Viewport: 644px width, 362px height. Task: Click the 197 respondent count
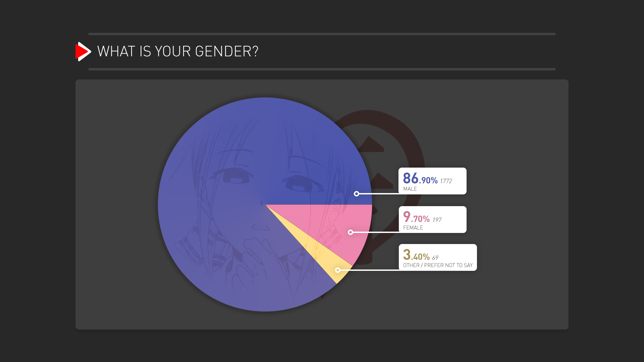pyautogui.click(x=437, y=220)
